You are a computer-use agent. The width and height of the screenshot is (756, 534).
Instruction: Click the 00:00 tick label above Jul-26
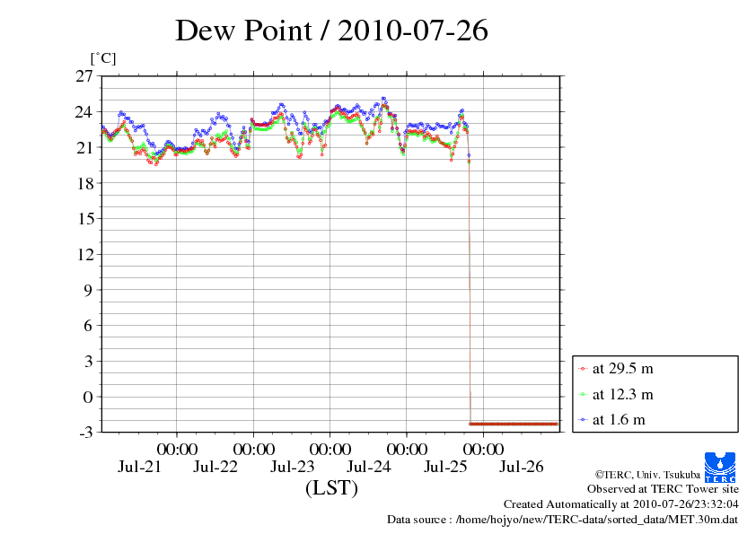click(x=484, y=450)
